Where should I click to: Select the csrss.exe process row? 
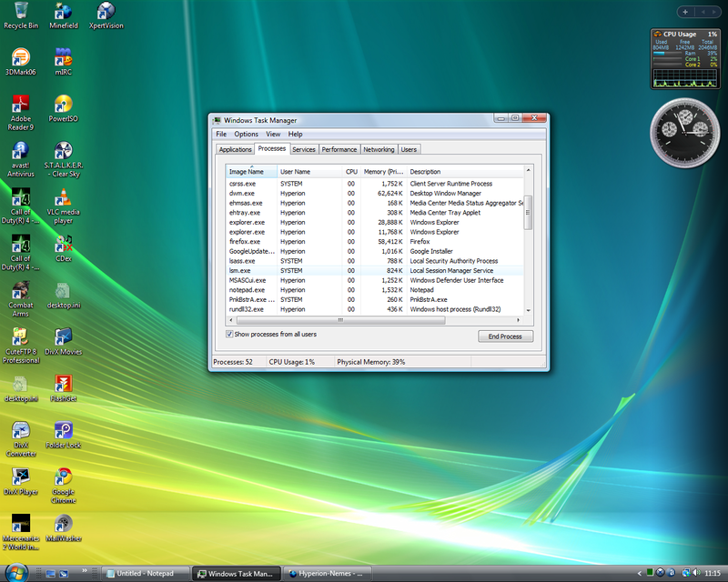(375, 184)
